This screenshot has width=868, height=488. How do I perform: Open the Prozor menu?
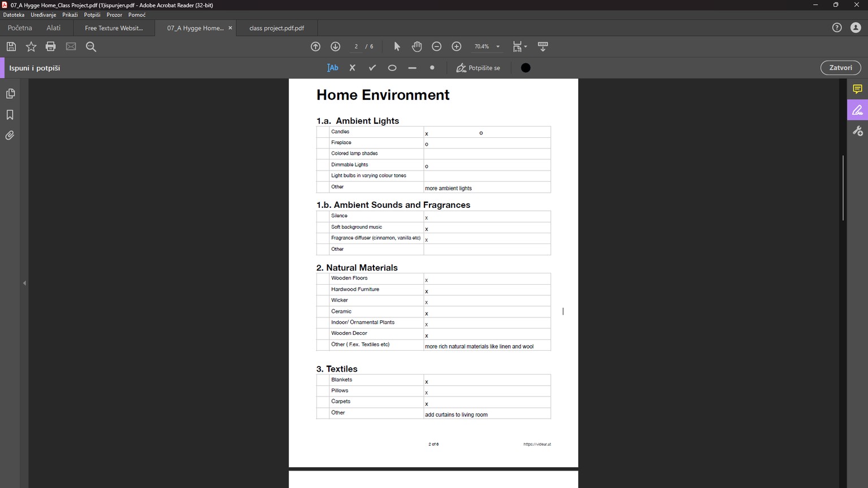pyautogui.click(x=114, y=15)
